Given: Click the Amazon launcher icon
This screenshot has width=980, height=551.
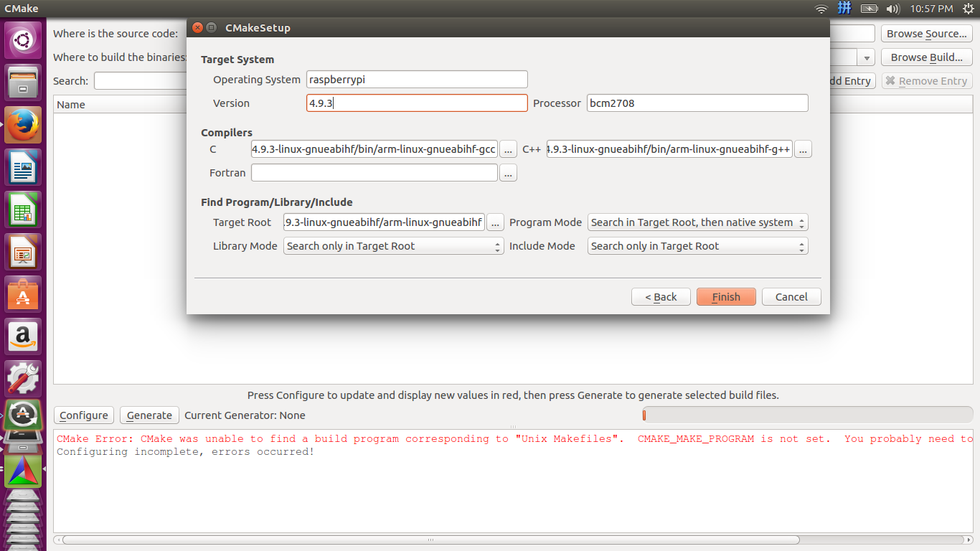Looking at the screenshot, I should [x=23, y=336].
